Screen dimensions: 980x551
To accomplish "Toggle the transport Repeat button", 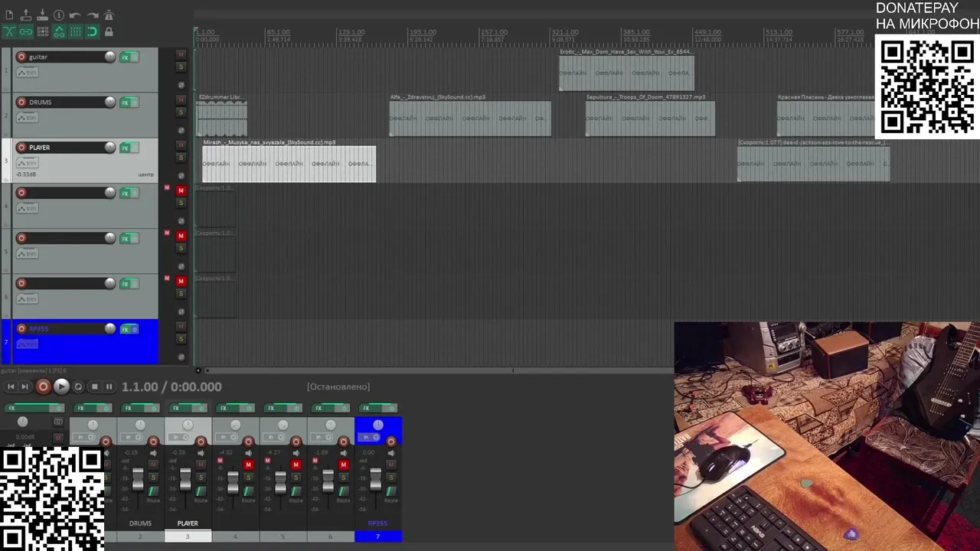I will pyautogui.click(x=78, y=386).
